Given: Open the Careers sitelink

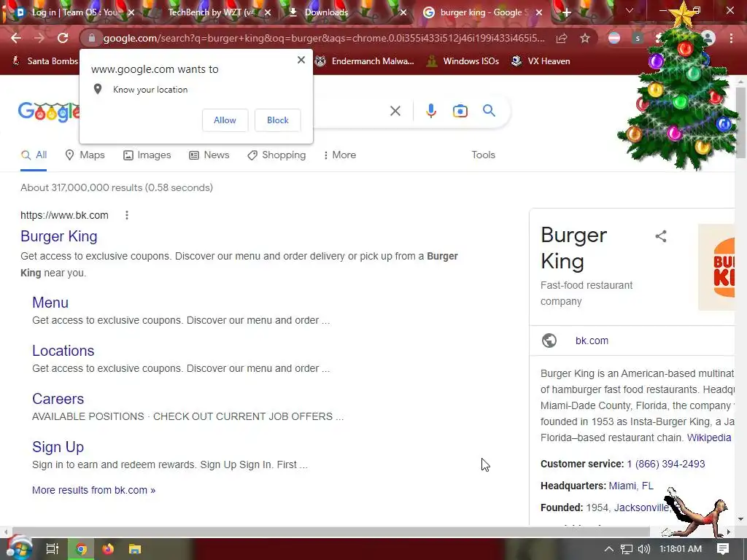Looking at the screenshot, I should click(x=58, y=399).
